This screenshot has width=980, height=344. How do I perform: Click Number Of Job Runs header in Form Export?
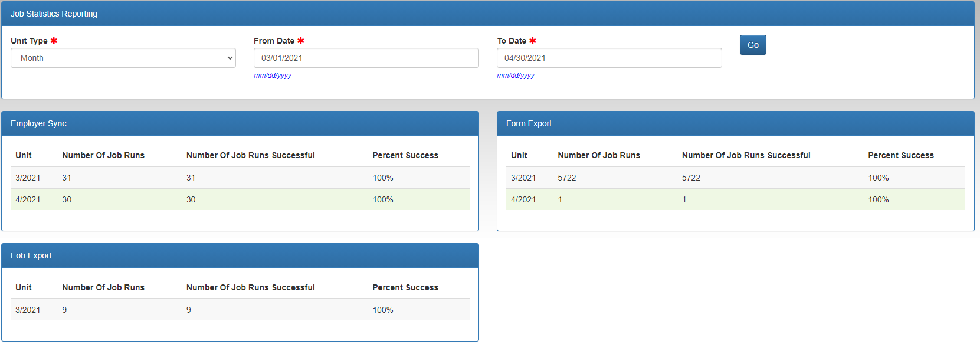pos(599,155)
